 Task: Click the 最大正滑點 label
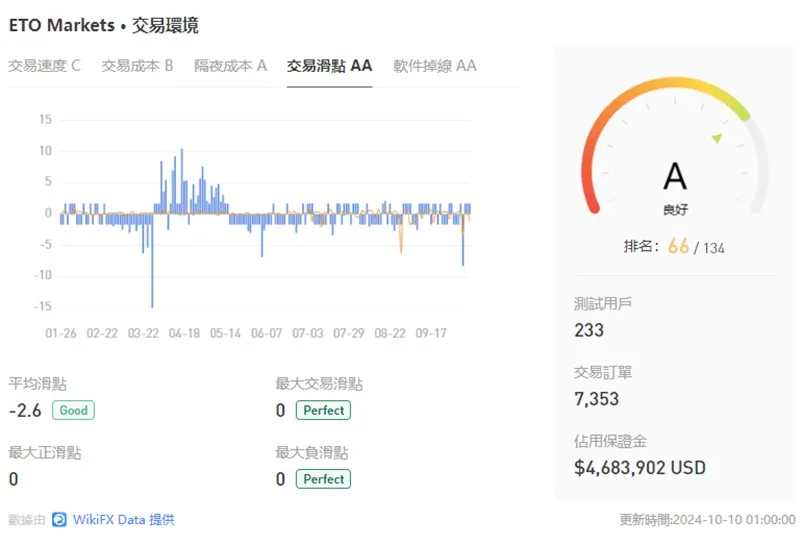click(45, 452)
